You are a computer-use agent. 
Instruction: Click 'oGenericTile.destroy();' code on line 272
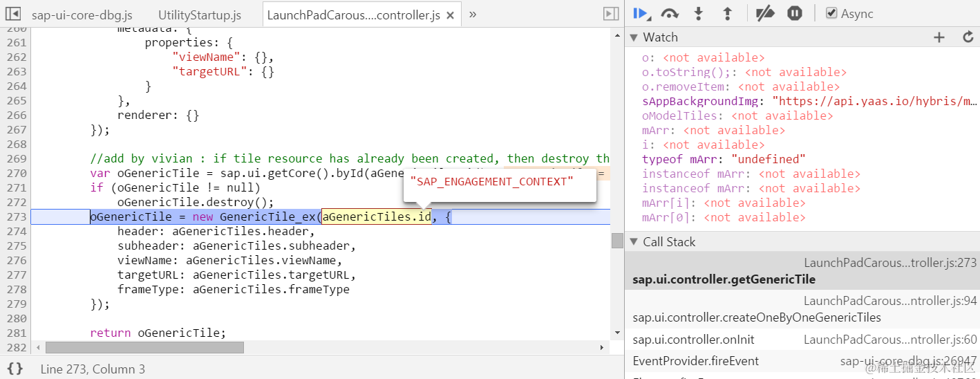click(196, 202)
